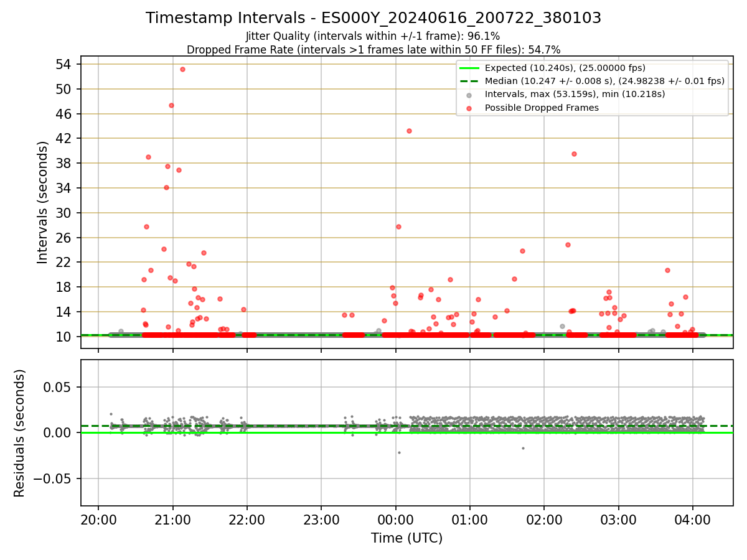Click the dashed green line sample in legend
Viewport: 747px width, 560px height.
click(x=469, y=81)
